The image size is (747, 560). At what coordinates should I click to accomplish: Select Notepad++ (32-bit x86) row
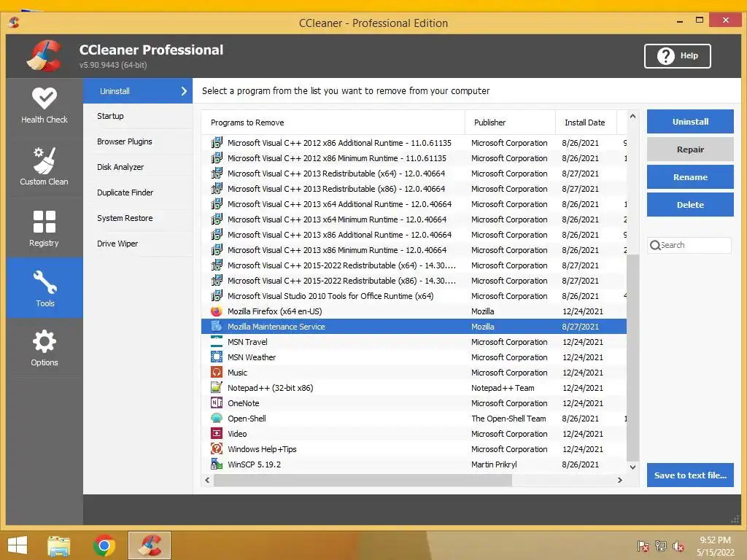[x=414, y=388]
